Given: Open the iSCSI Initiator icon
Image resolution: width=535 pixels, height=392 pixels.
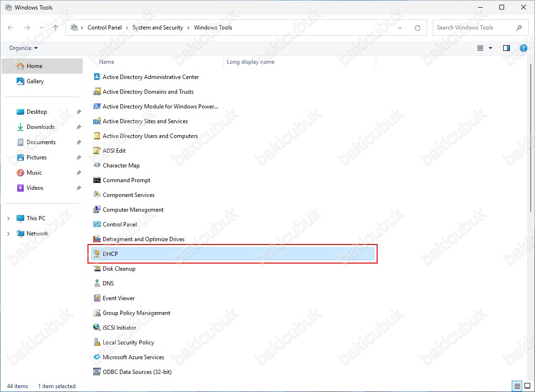Looking at the screenshot, I should pyautogui.click(x=97, y=328).
